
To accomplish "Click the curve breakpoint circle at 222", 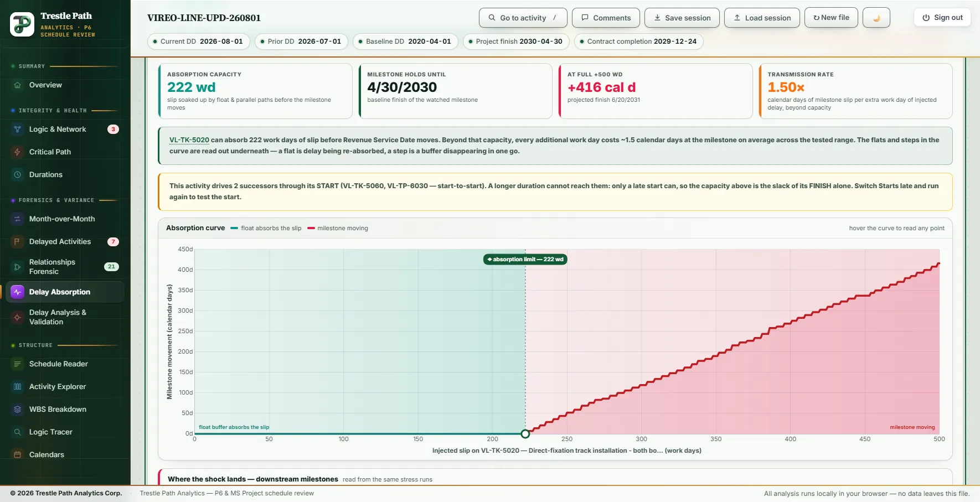I will pos(525,434).
